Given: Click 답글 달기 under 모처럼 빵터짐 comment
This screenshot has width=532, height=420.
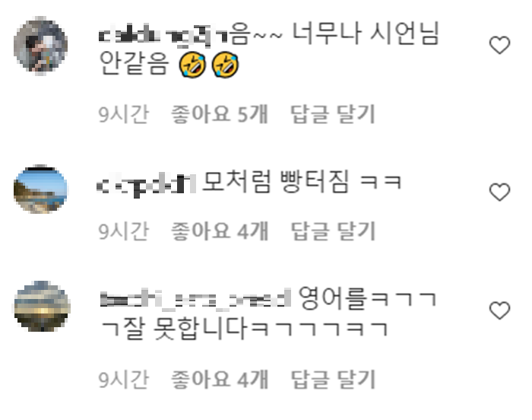Looking at the screenshot, I should click(333, 231).
